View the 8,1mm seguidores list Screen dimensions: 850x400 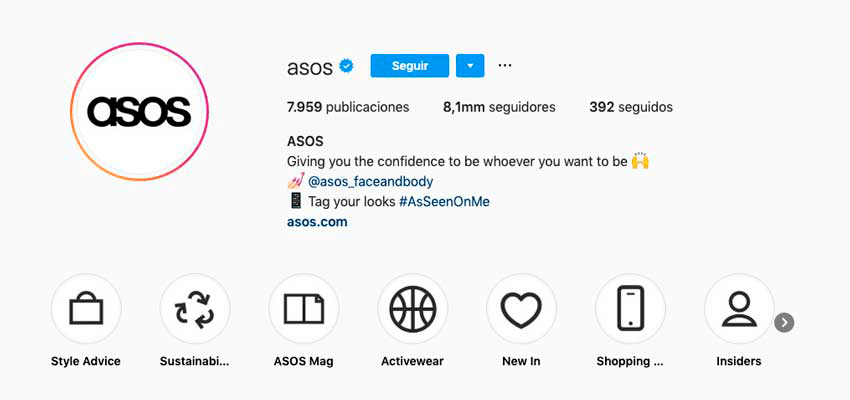tap(499, 107)
